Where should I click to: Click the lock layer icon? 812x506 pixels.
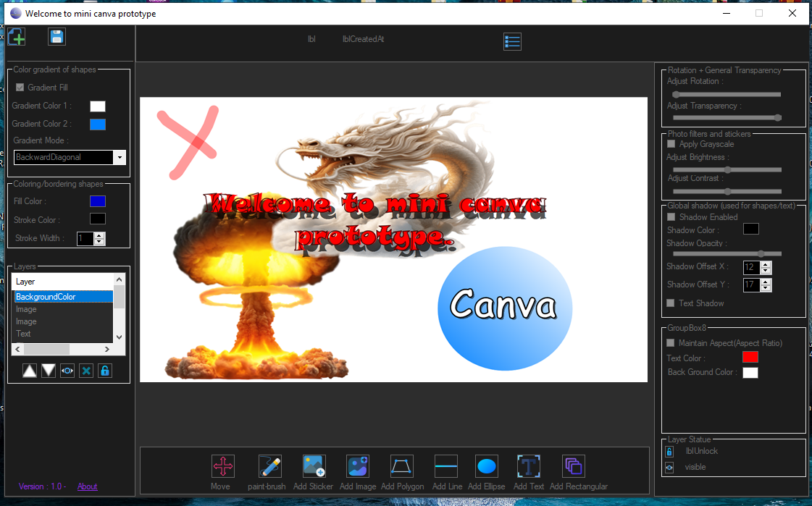105,370
